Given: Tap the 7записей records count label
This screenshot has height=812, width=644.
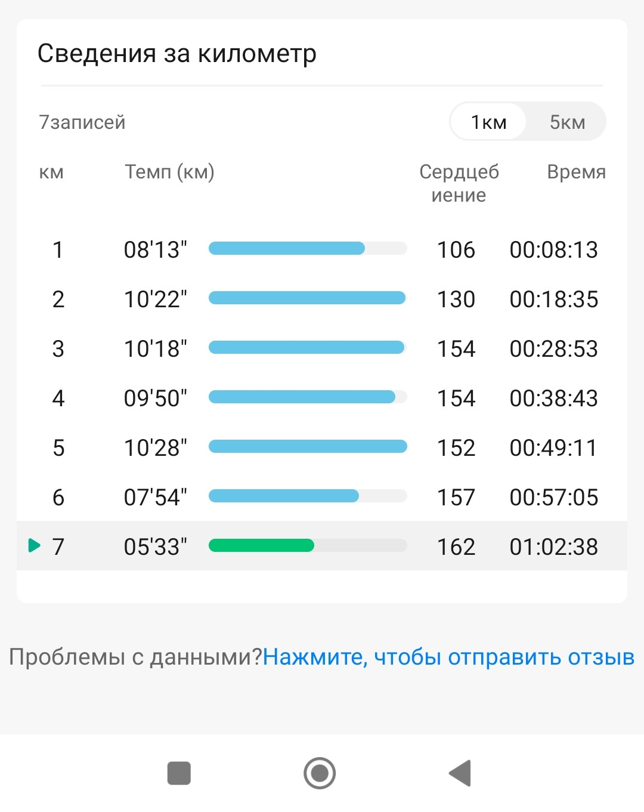Looking at the screenshot, I should click(x=82, y=122).
